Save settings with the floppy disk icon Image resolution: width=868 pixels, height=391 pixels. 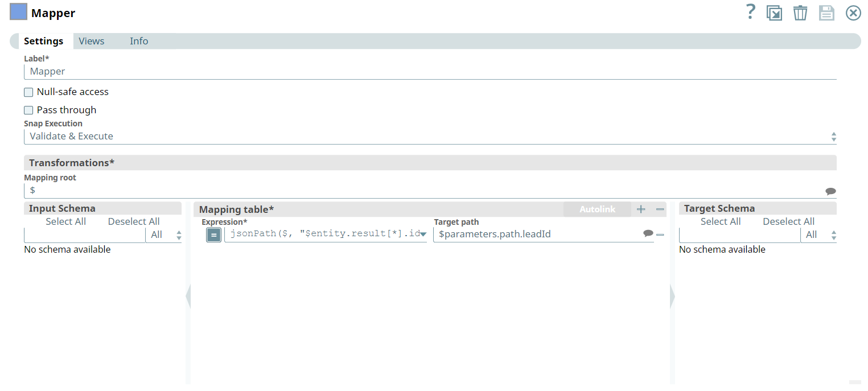click(x=826, y=13)
